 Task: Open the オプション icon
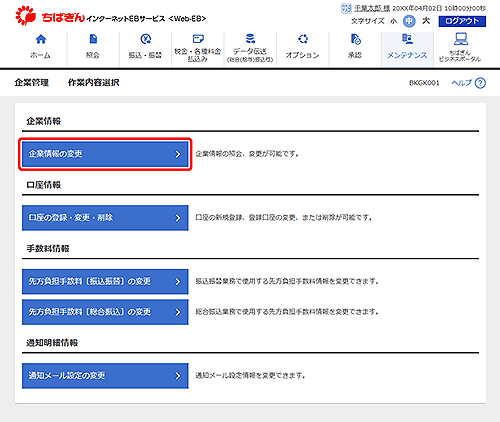[x=303, y=39]
